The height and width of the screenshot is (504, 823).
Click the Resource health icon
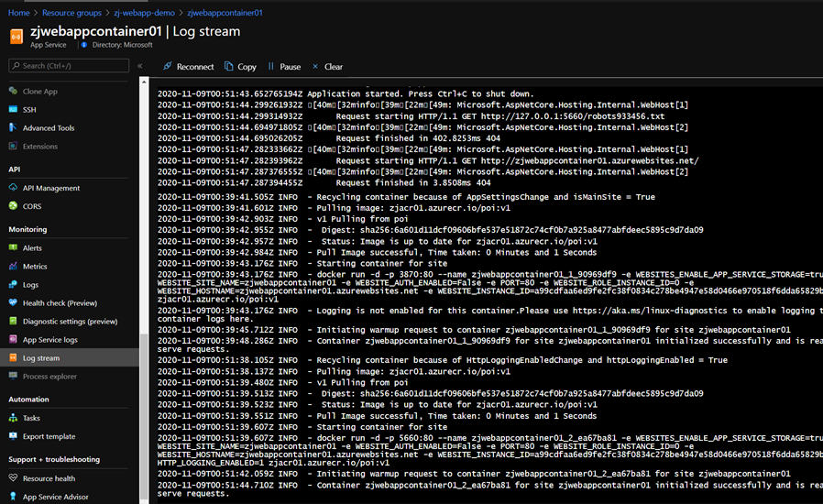13,477
